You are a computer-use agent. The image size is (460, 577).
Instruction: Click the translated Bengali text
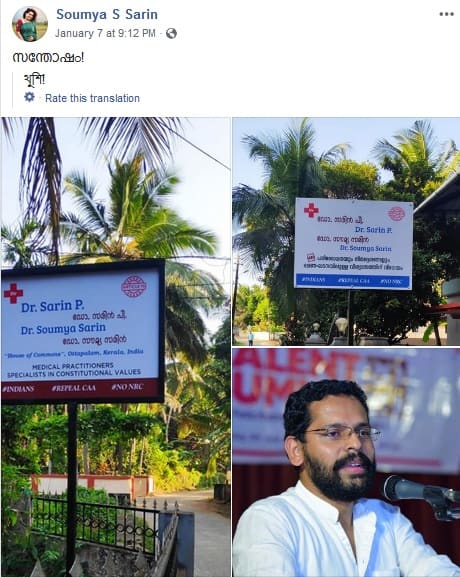point(34,79)
